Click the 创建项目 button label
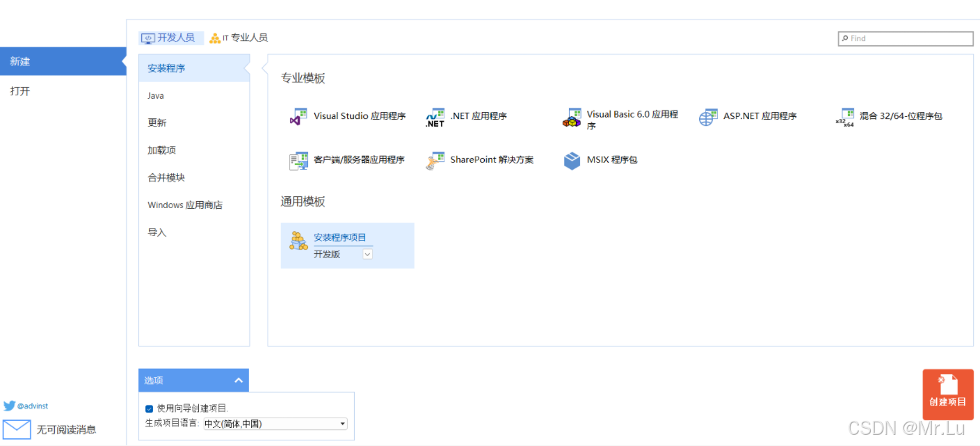Viewport: 980px width, 446px height. (x=948, y=402)
